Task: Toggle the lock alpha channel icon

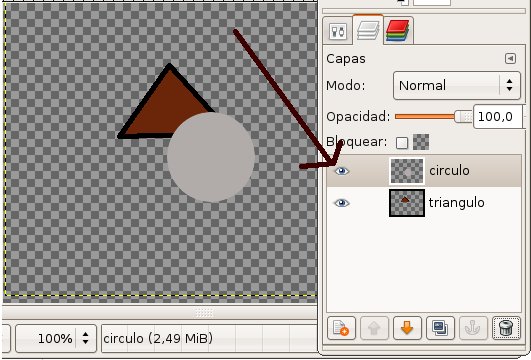Action: coord(421,142)
